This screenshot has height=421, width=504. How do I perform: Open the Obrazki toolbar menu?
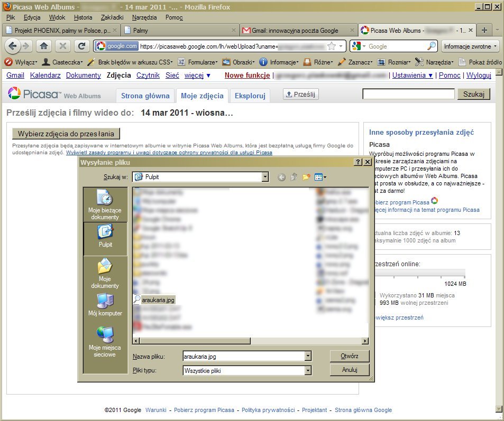239,62
